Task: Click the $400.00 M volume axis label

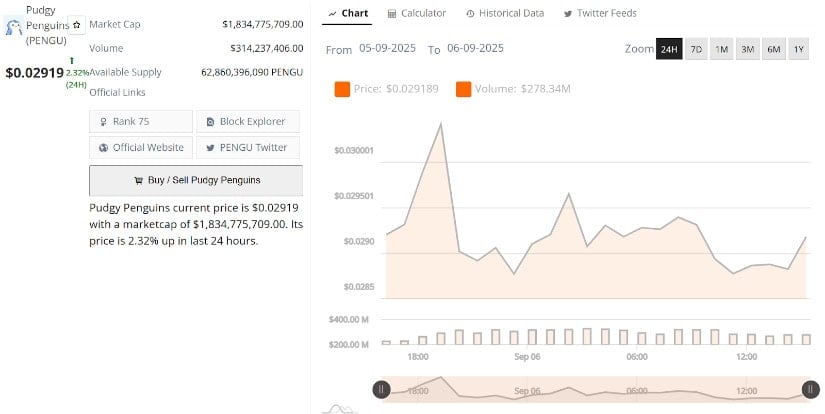Action: coord(349,320)
